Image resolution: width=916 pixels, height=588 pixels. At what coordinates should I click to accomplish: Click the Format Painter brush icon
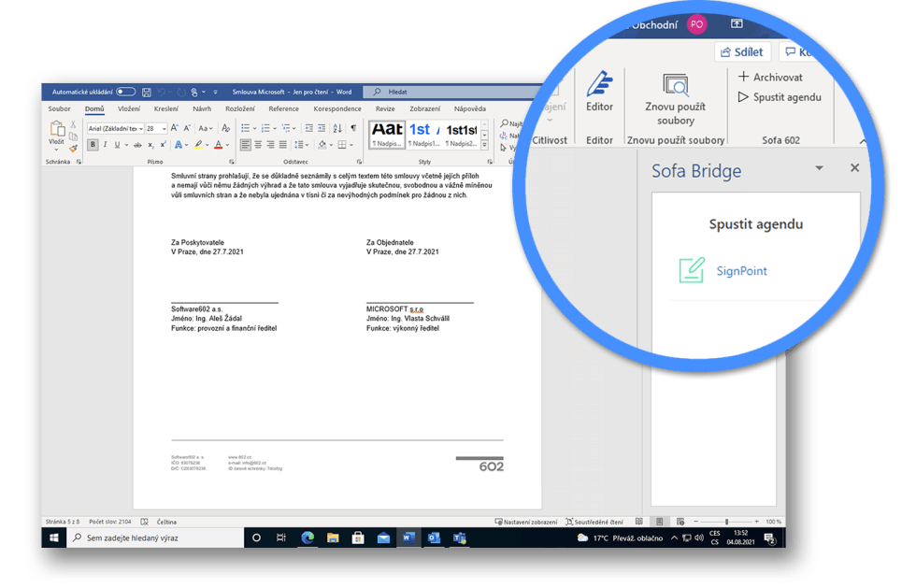pyautogui.click(x=73, y=149)
